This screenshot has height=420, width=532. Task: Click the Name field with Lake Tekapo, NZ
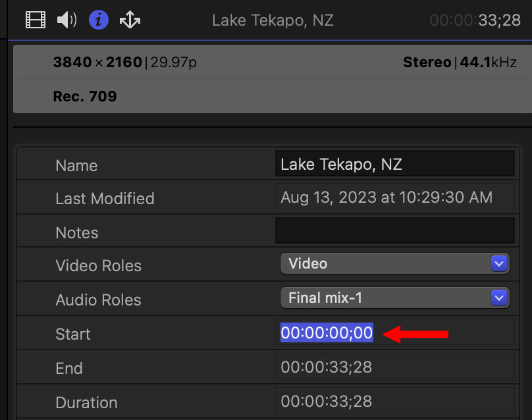pyautogui.click(x=394, y=164)
